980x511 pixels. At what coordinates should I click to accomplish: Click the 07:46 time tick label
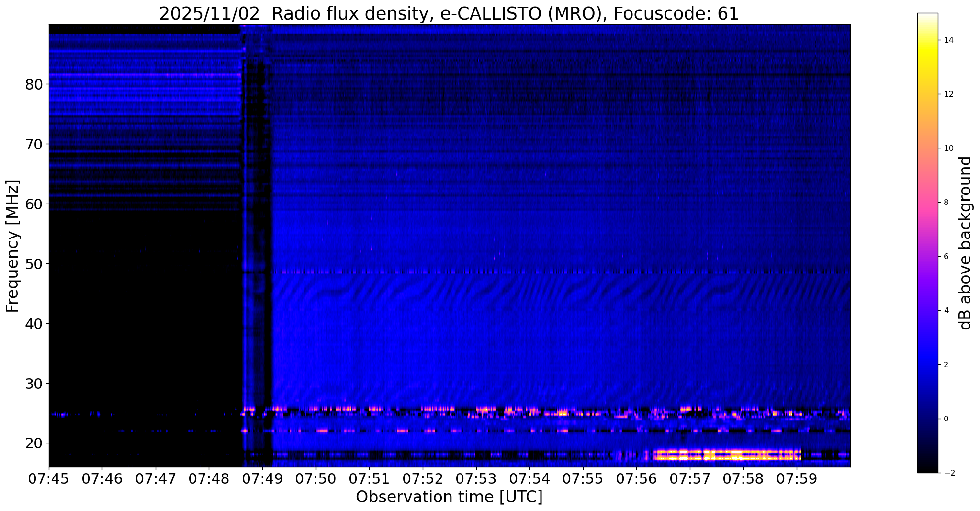[x=102, y=478]
